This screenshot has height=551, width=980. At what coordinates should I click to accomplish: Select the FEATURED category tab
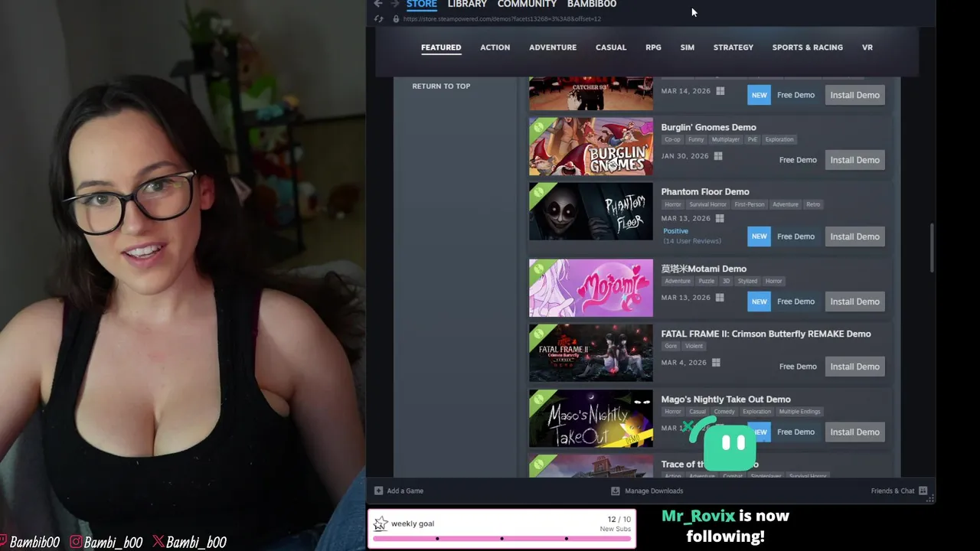point(441,47)
